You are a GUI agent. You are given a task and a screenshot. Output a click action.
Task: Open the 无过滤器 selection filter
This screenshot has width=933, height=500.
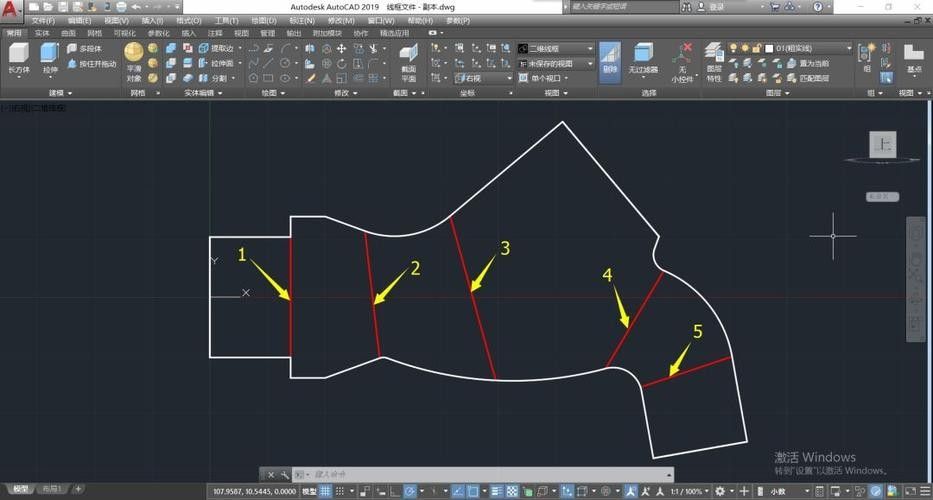point(643,58)
